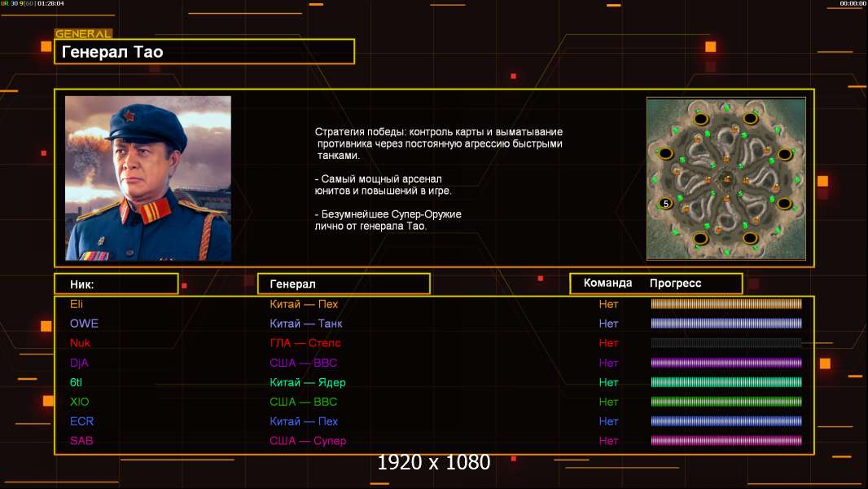Click 'США — Супер' for SAB

click(x=308, y=441)
